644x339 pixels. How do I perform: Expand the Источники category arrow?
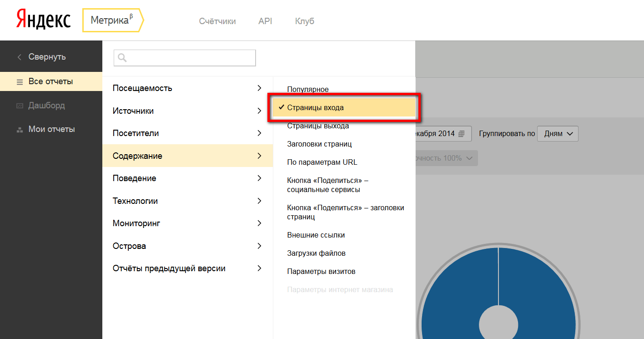(x=259, y=111)
